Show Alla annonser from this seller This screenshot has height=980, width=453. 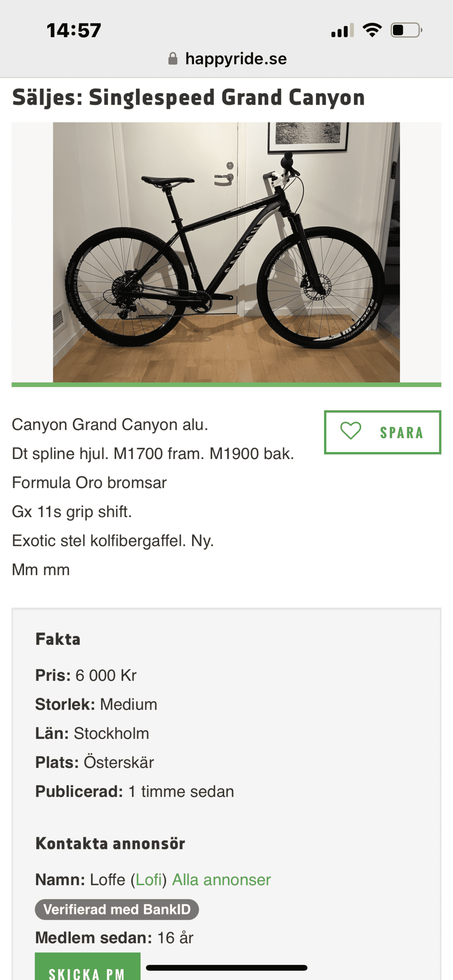pos(221,880)
